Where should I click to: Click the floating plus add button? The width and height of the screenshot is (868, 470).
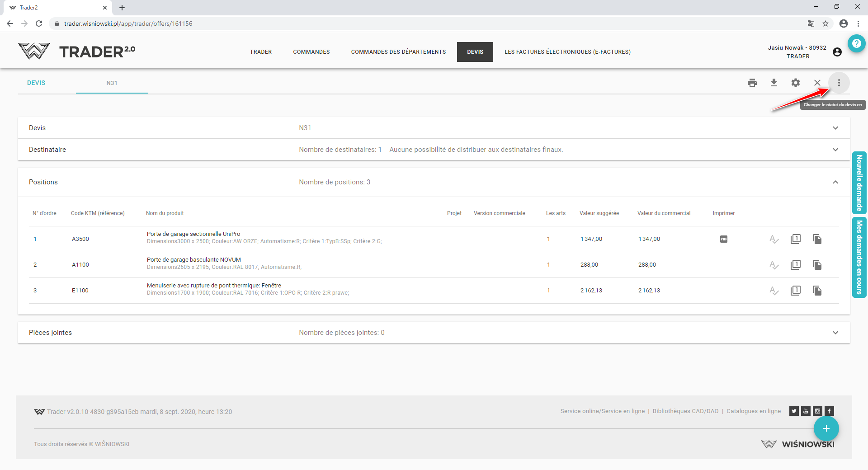tap(826, 428)
